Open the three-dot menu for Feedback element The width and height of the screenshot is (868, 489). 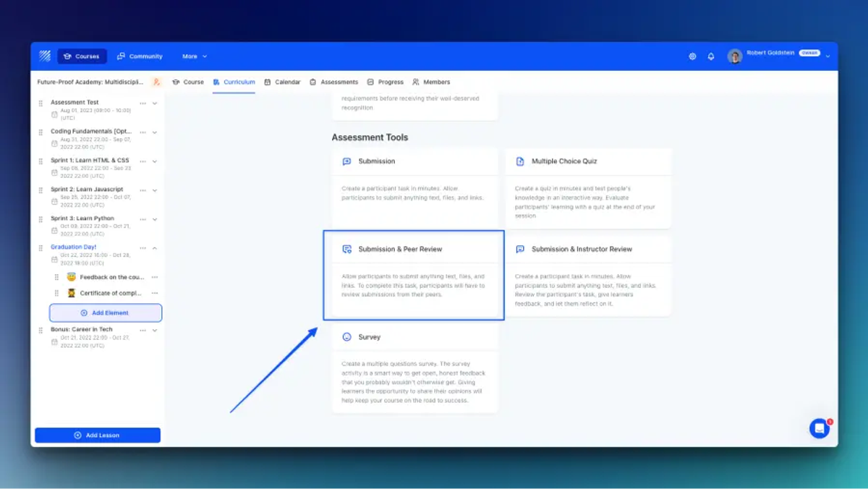coord(154,277)
